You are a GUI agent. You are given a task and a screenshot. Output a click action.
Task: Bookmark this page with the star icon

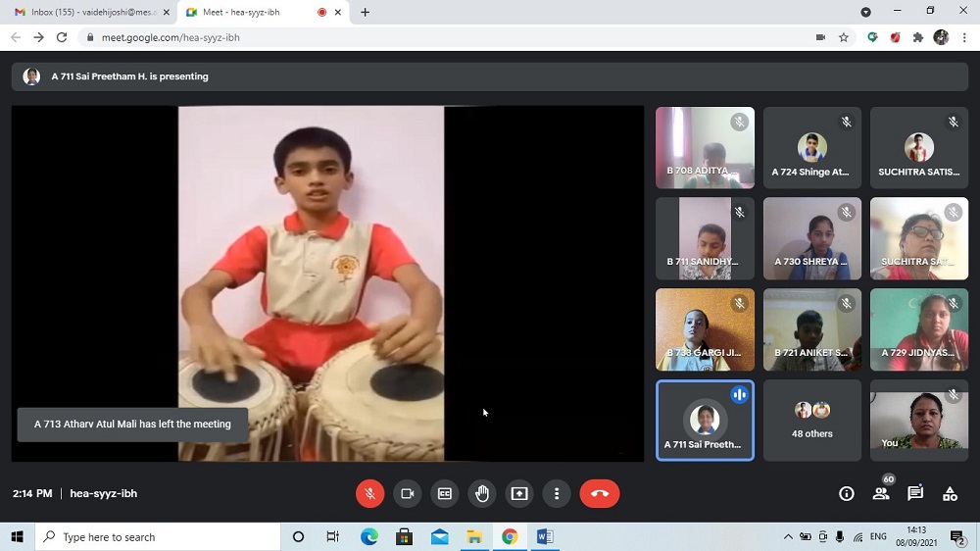(844, 37)
